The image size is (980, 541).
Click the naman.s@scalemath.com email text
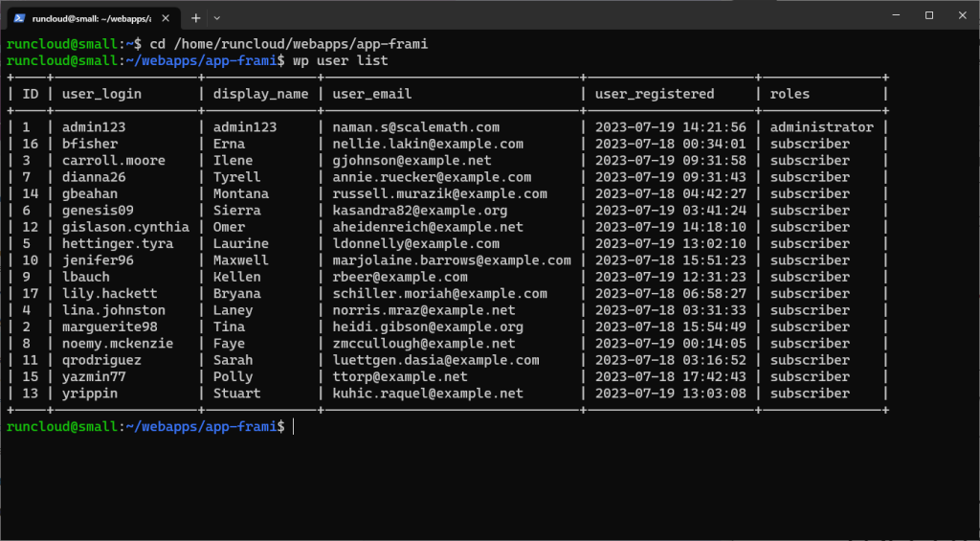415,127
